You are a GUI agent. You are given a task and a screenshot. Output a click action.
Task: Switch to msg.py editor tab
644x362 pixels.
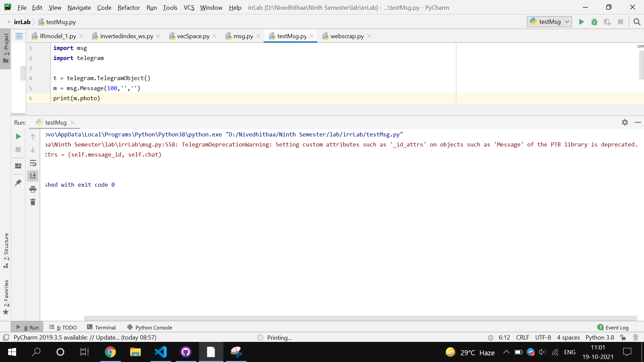click(x=243, y=36)
